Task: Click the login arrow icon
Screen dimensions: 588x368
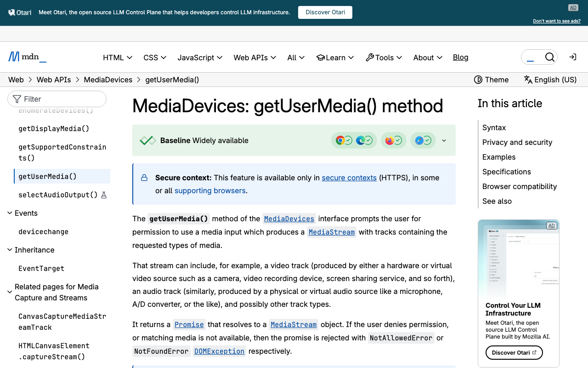Action: (573, 57)
